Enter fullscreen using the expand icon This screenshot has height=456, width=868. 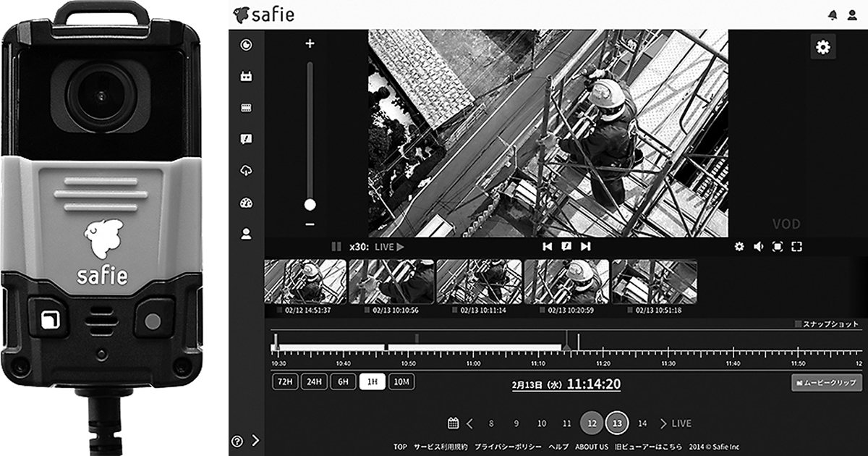796,247
